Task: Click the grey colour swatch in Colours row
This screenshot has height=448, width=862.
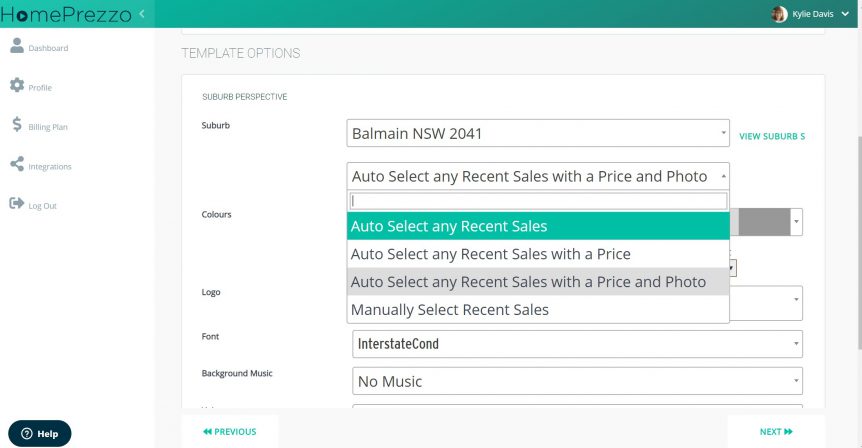Action: (764, 222)
